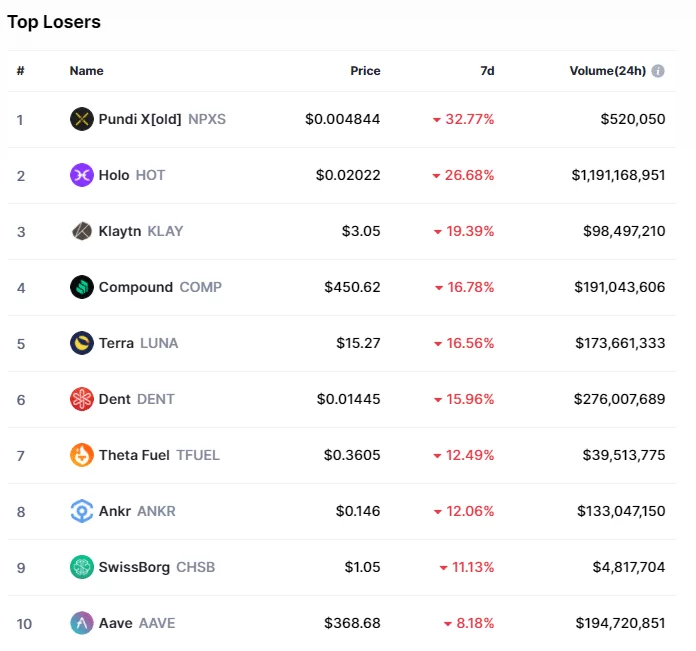This screenshot has width=696, height=651.
Task: Click the Volume(24h) info icon
Action: coord(658,71)
